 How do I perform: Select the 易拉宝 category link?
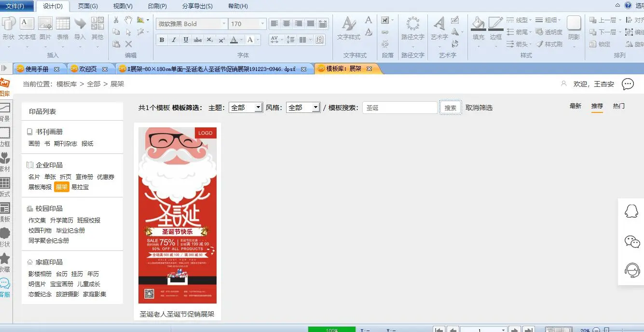80,187
